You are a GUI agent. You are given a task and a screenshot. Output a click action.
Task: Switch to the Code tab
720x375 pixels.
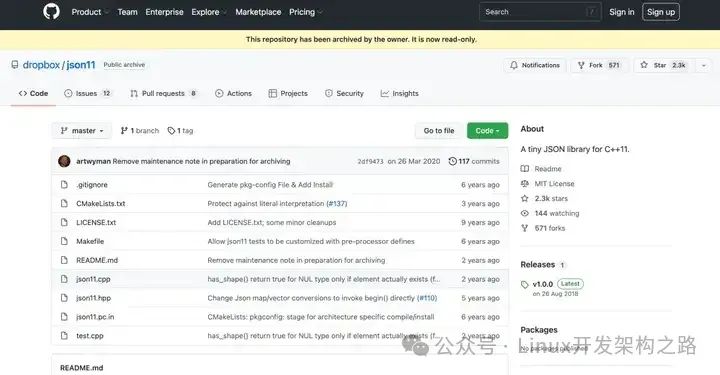33,93
